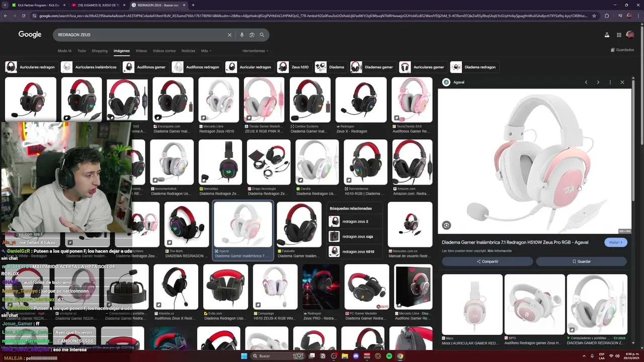Select the Auriculares redragon suggestion chip
644x362 pixels.
pos(31,67)
